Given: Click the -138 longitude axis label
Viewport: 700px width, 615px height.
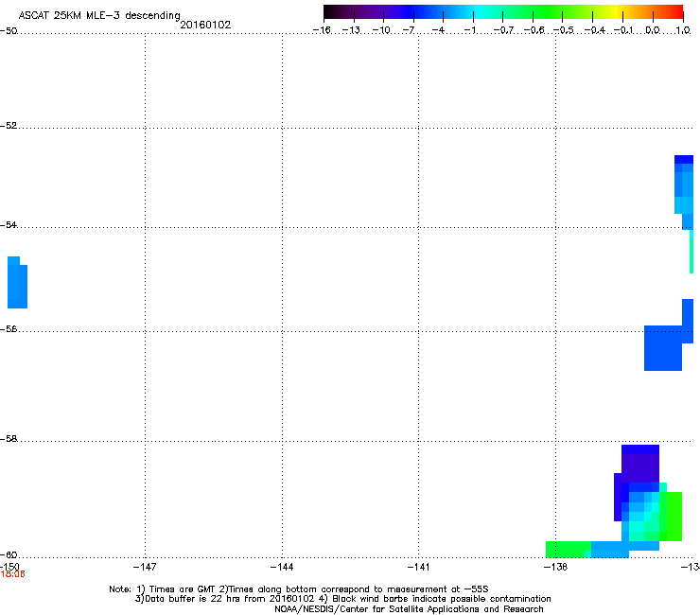Looking at the screenshot, I should 555,567.
